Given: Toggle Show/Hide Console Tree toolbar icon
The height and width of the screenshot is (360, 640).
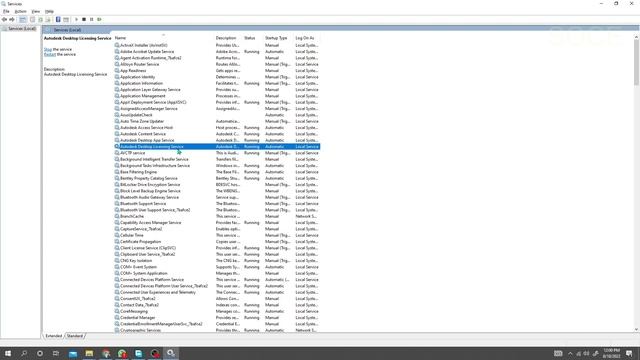Looking at the screenshot, I should coord(23,20).
